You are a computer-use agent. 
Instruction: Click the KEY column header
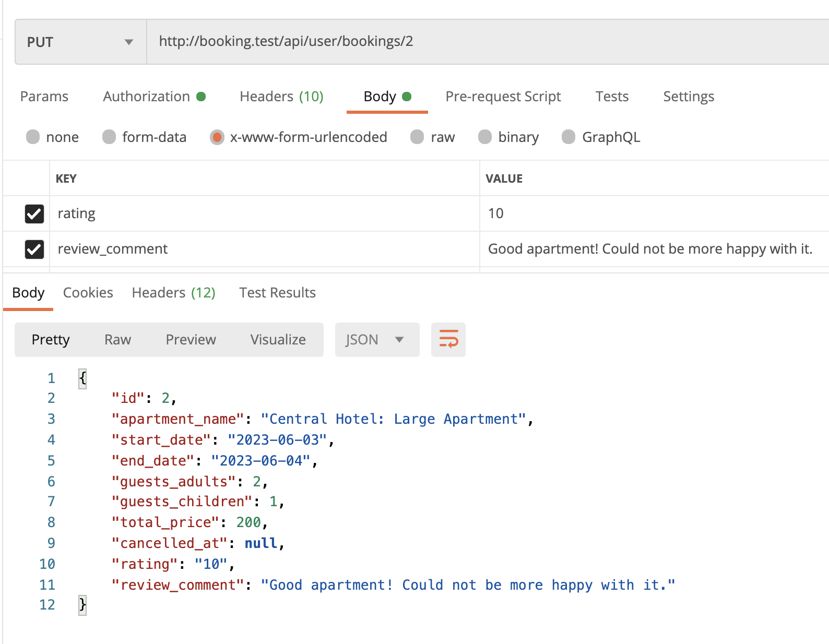click(x=66, y=178)
